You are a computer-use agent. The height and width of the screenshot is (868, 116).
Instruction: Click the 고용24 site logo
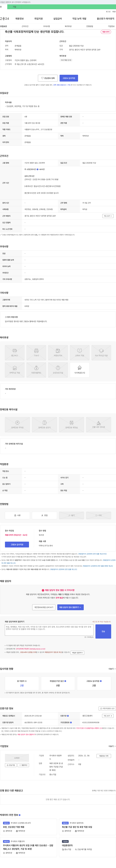[x=4, y=19]
